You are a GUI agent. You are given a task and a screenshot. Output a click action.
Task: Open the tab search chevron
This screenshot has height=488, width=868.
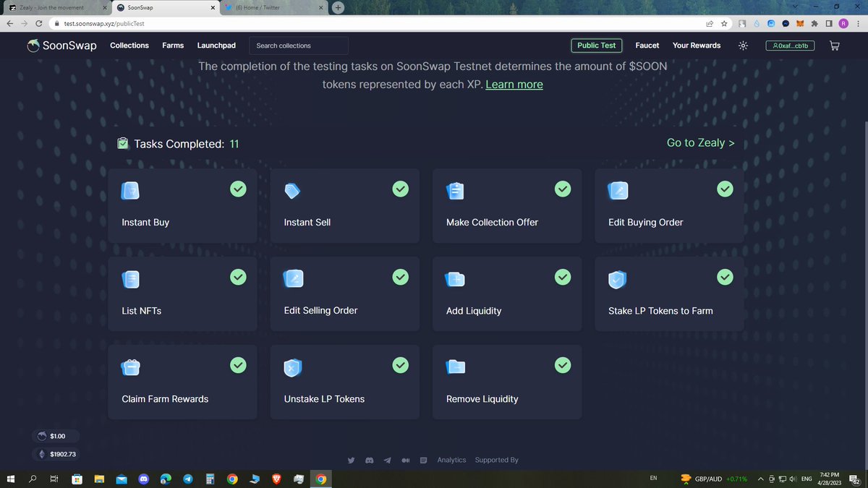pos(796,7)
